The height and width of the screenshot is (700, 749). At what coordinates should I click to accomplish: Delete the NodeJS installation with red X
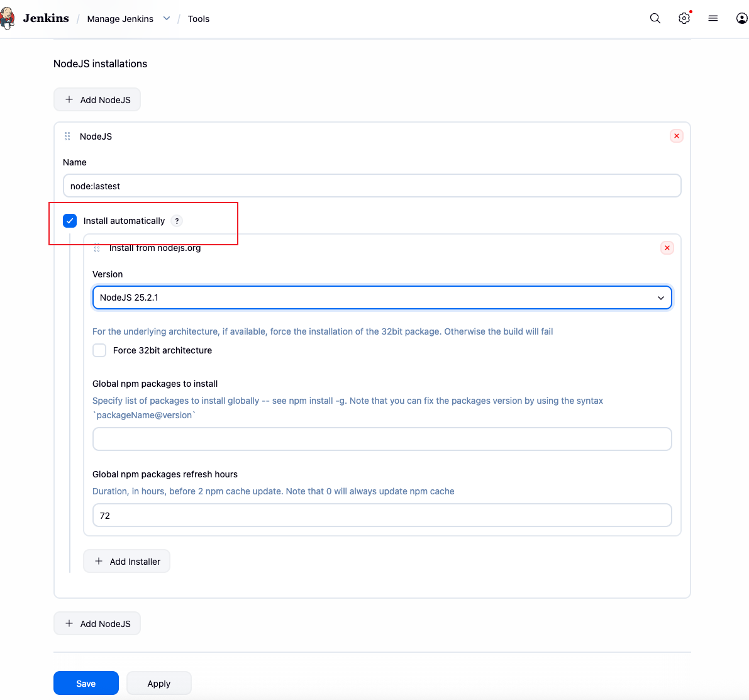(x=677, y=136)
